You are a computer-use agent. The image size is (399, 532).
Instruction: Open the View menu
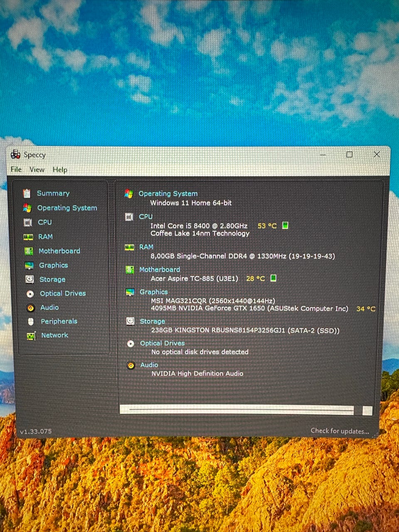tap(37, 169)
